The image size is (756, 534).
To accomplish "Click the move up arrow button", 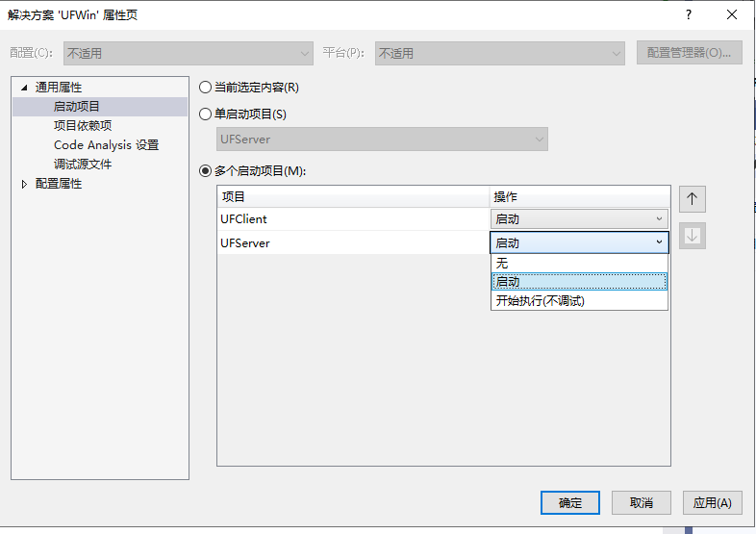I will pos(692,199).
